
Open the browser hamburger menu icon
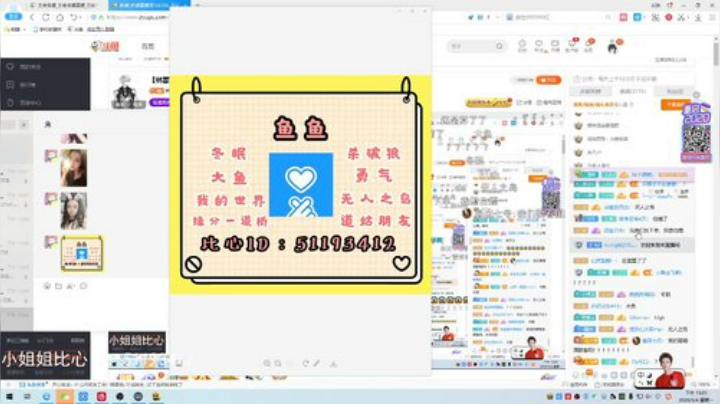click(712, 17)
